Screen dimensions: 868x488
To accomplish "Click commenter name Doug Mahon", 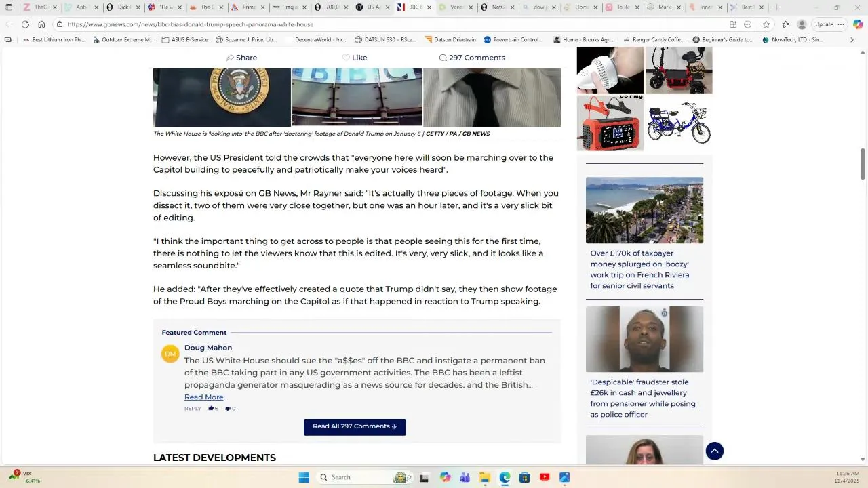I will point(208,348).
